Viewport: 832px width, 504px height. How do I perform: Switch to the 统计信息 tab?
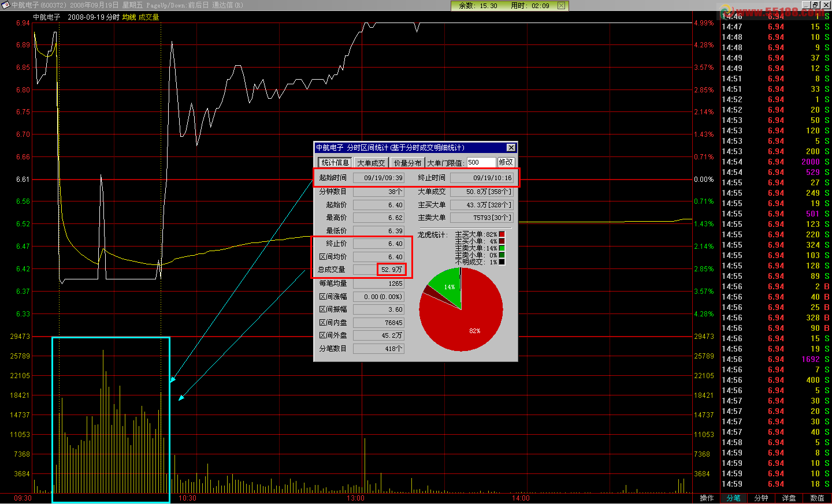(x=335, y=163)
